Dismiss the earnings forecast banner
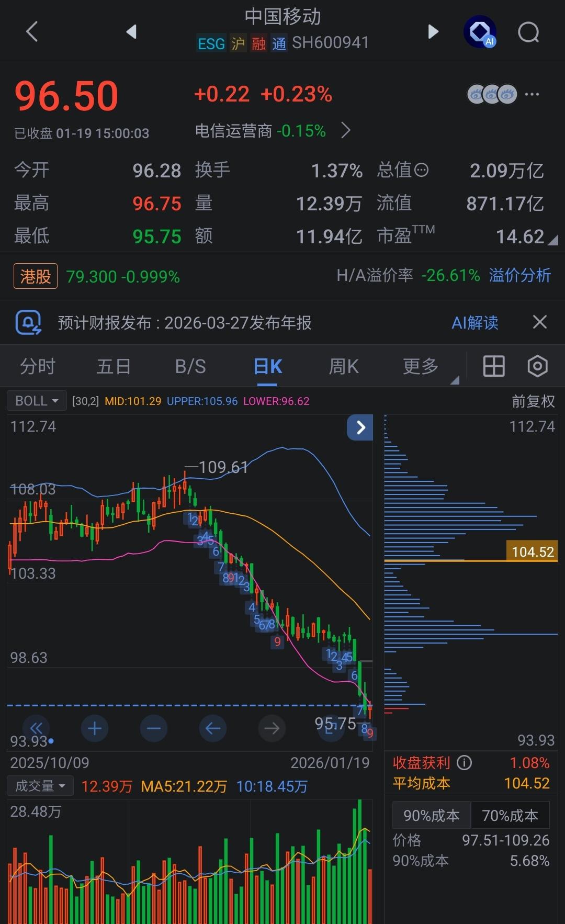Image resolution: width=565 pixels, height=924 pixels. tap(540, 322)
